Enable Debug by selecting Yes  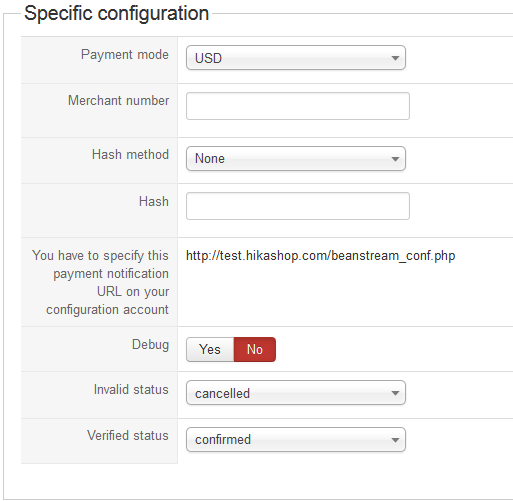210,349
